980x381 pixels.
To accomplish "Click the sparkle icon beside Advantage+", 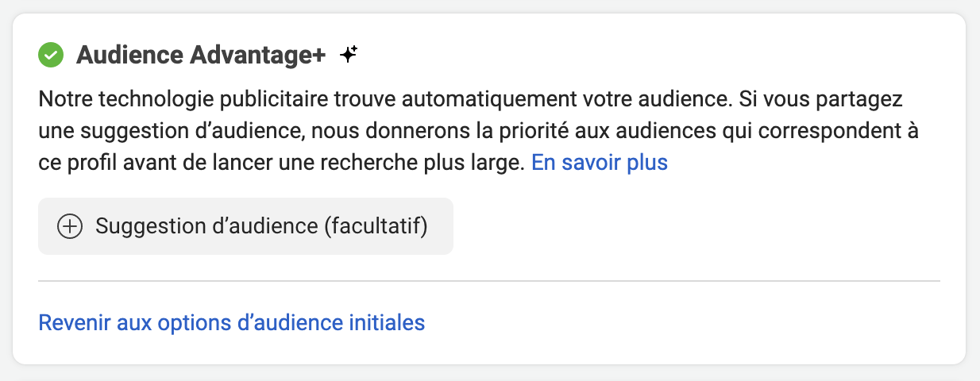I will coord(348,55).
